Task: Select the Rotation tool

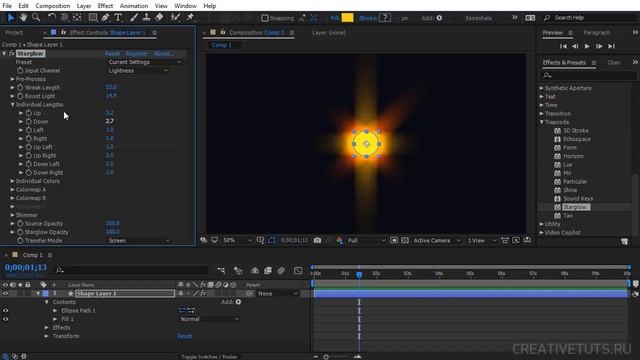Action: [52, 18]
